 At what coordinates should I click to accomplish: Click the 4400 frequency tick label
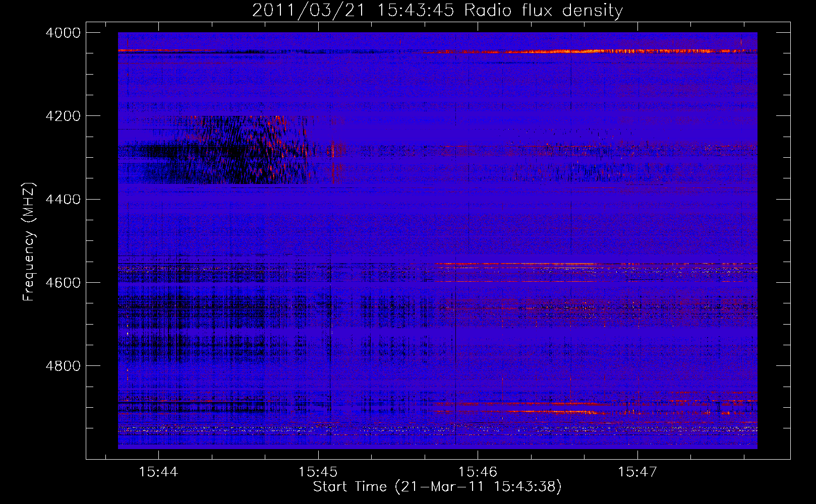click(x=63, y=199)
